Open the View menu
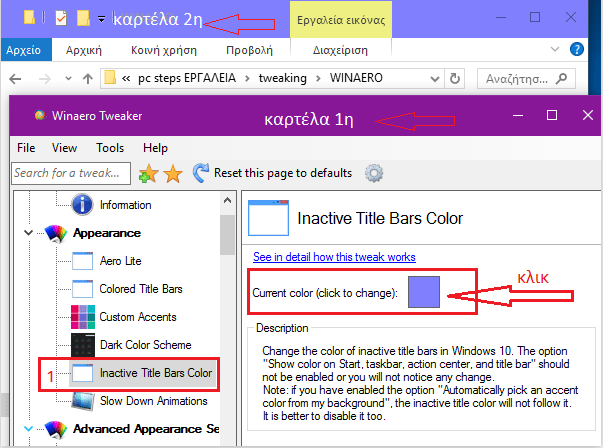 pos(64,148)
